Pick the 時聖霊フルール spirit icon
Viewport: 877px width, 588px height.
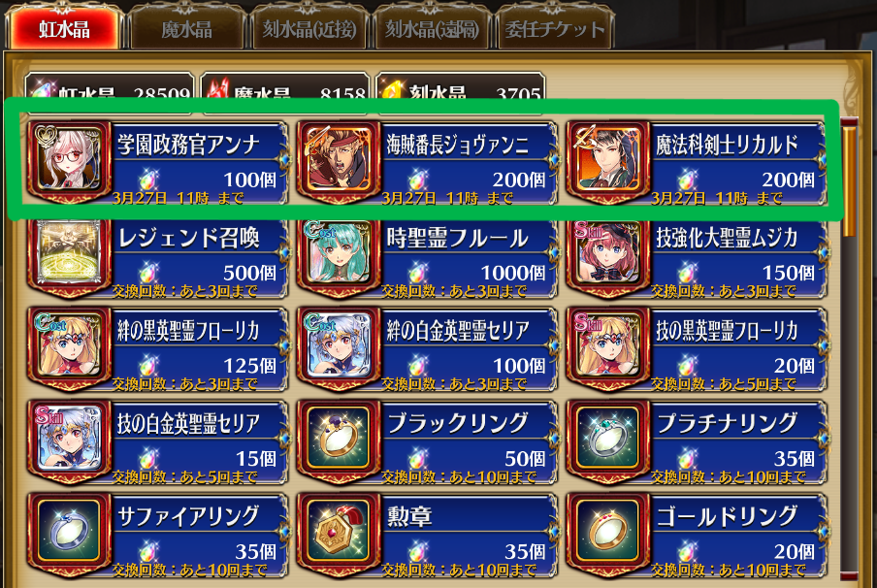point(339,251)
